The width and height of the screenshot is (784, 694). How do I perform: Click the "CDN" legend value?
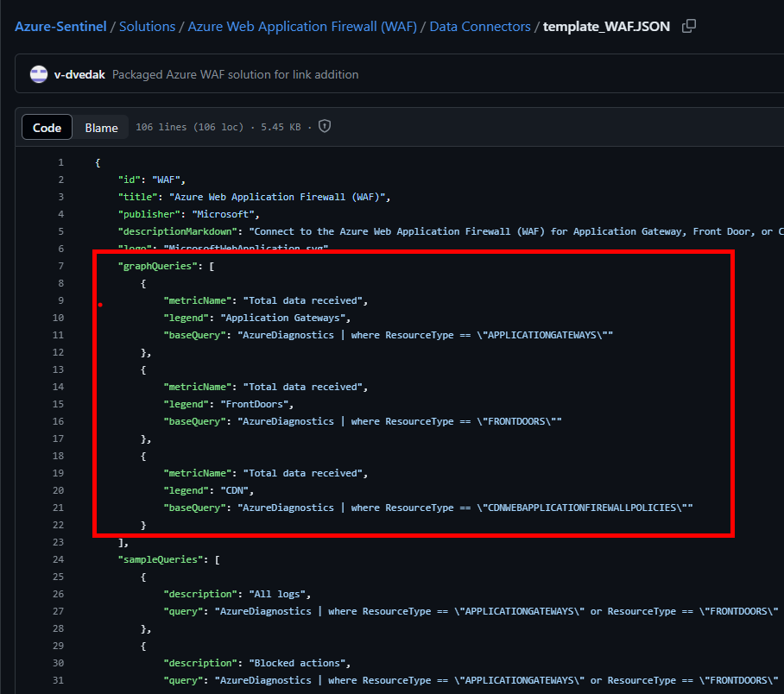[x=234, y=490]
